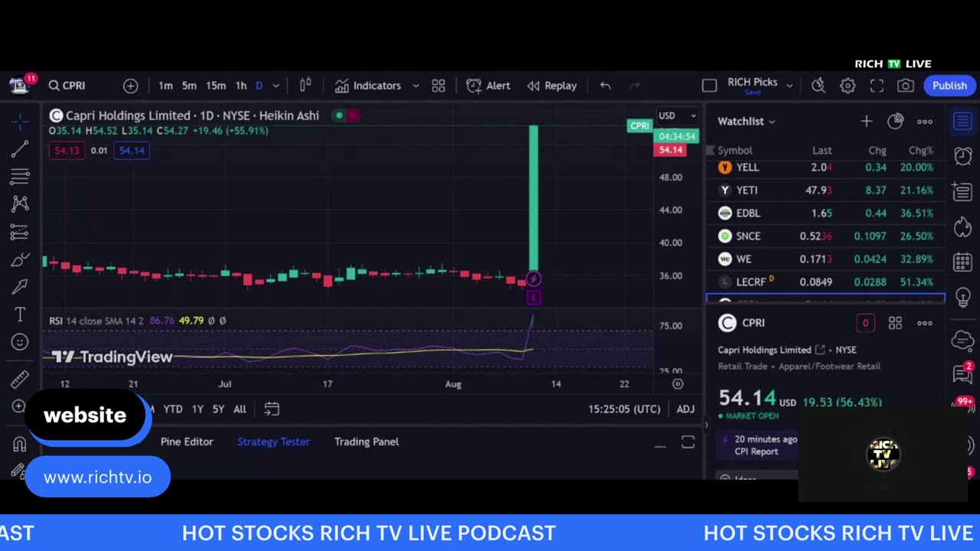
Task: Select the 5m timeframe
Action: coord(189,86)
